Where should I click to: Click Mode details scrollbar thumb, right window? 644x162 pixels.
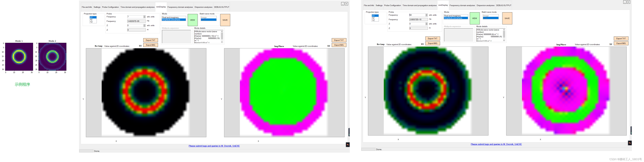point(504,34)
